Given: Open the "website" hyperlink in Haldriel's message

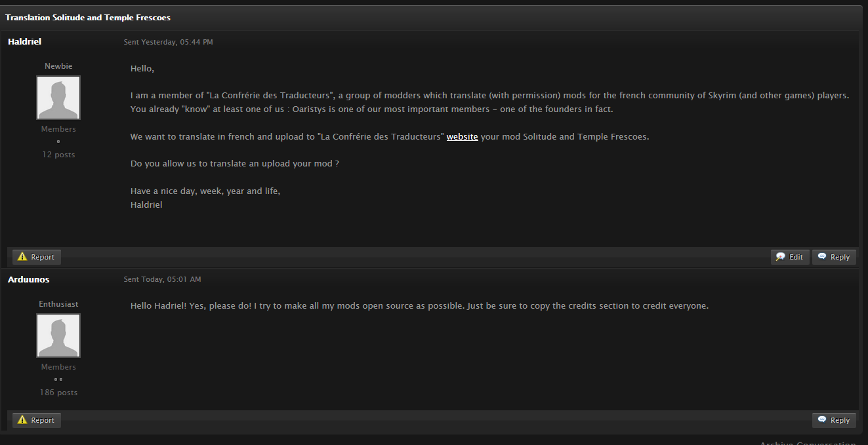Looking at the screenshot, I should (462, 137).
